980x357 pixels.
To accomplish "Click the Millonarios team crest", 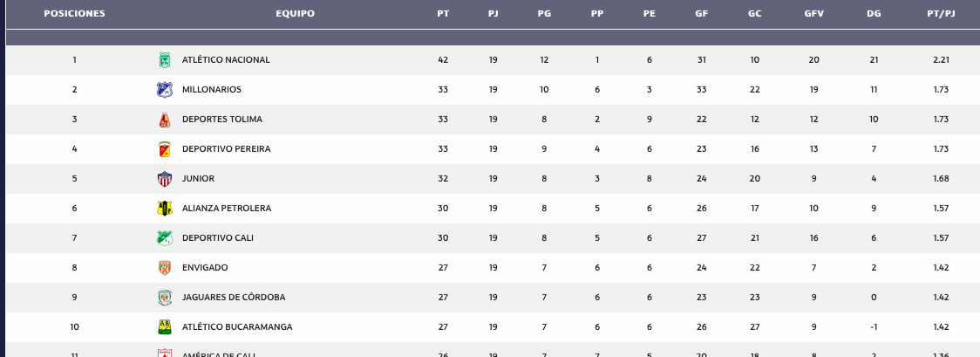I will click(165, 90).
